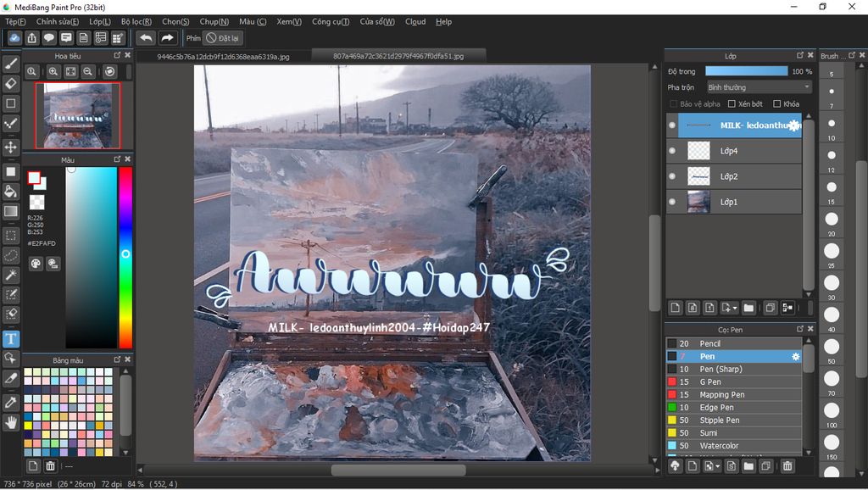Select the Gradient tool
The height and width of the screenshot is (490, 868).
point(10,211)
